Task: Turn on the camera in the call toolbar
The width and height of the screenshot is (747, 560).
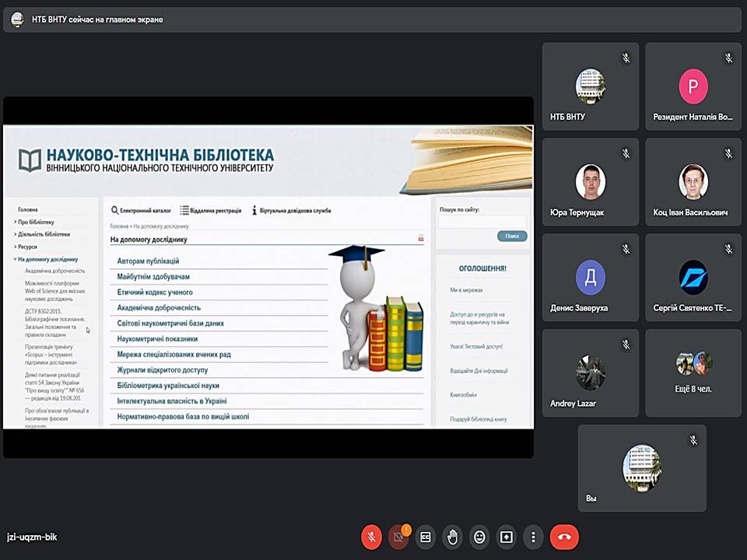Action: tap(398, 537)
